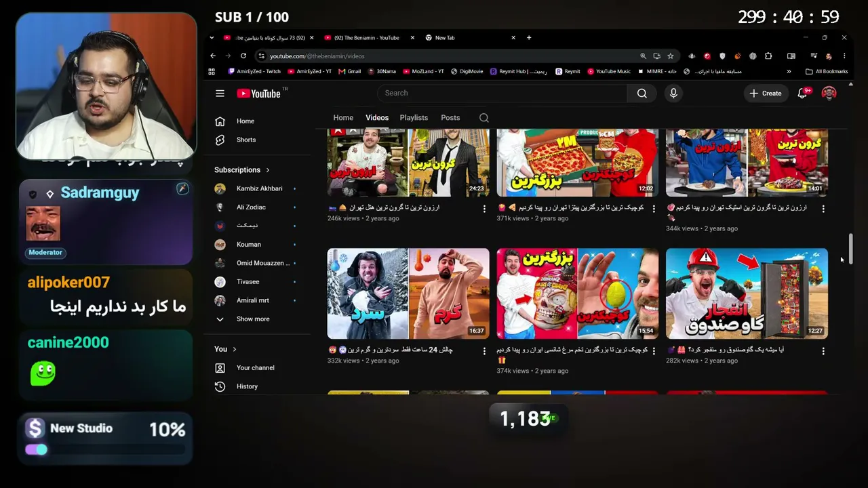Go back with the browser back arrow
868x488 pixels.
click(213, 56)
